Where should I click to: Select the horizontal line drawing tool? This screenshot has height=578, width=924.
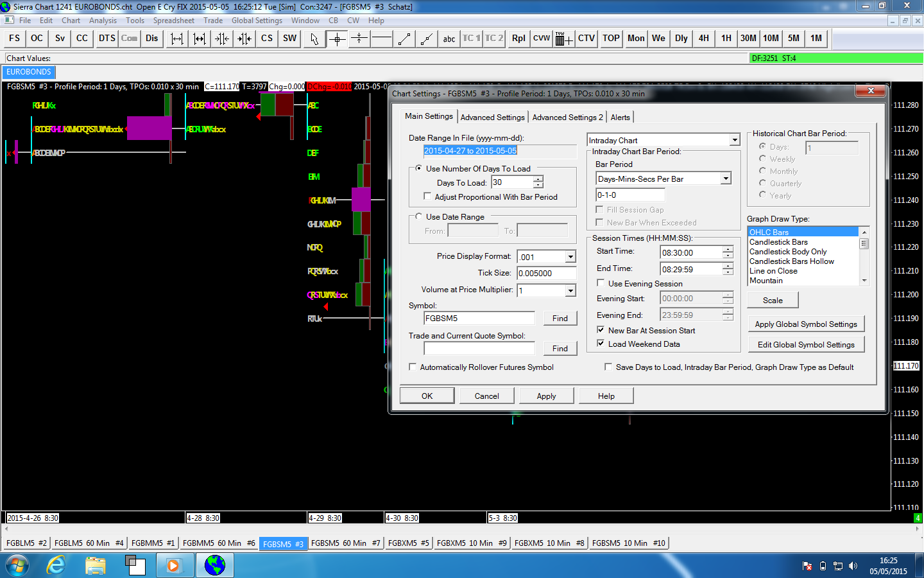pos(382,39)
